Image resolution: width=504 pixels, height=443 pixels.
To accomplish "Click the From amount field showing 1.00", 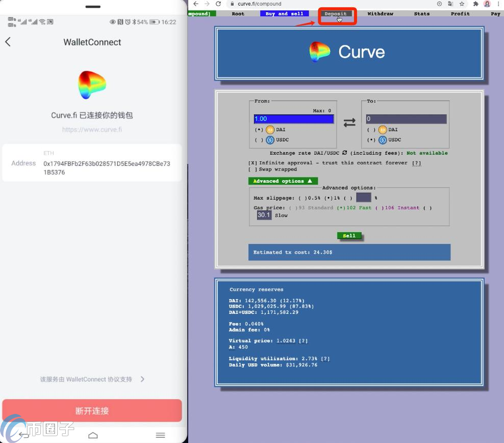I will click(294, 119).
